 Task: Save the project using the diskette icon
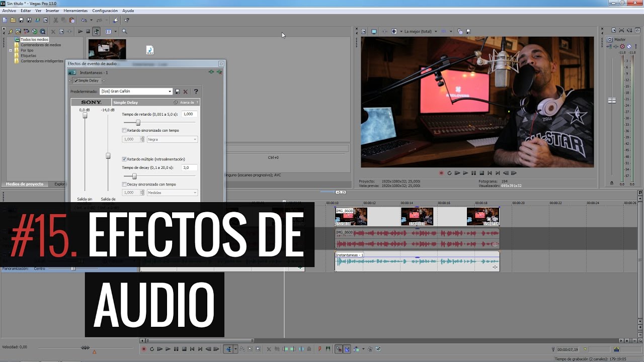[x=21, y=20]
